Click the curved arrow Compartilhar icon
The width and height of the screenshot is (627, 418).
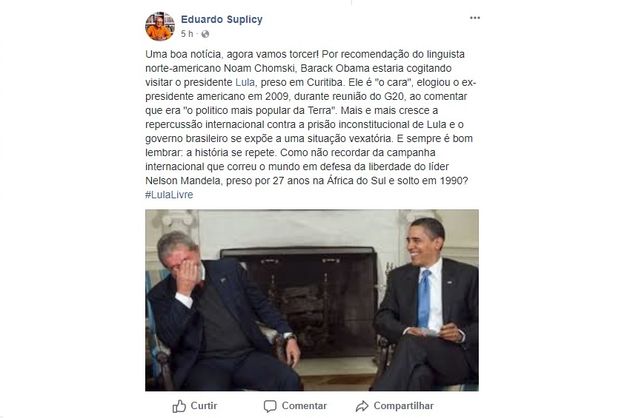[x=362, y=406]
